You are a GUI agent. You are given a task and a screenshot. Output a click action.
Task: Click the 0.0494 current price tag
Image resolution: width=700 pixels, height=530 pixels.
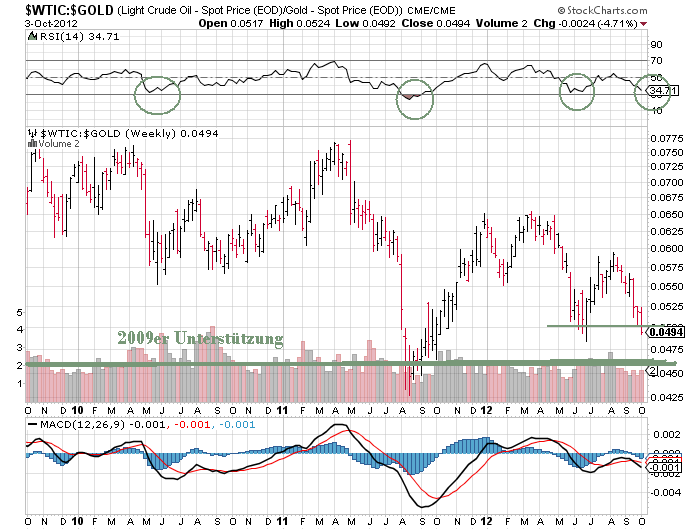click(665, 331)
